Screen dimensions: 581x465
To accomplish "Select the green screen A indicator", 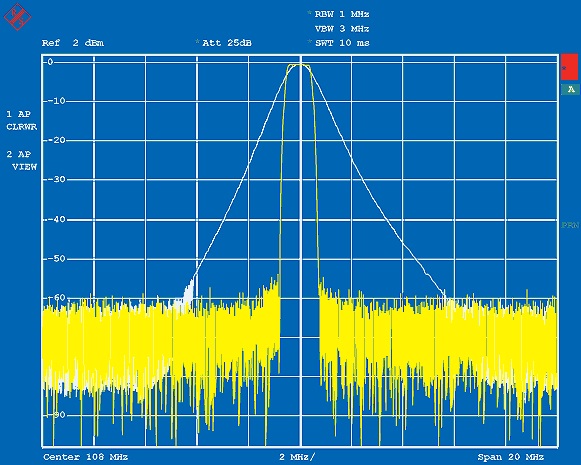I will [570, 89].
